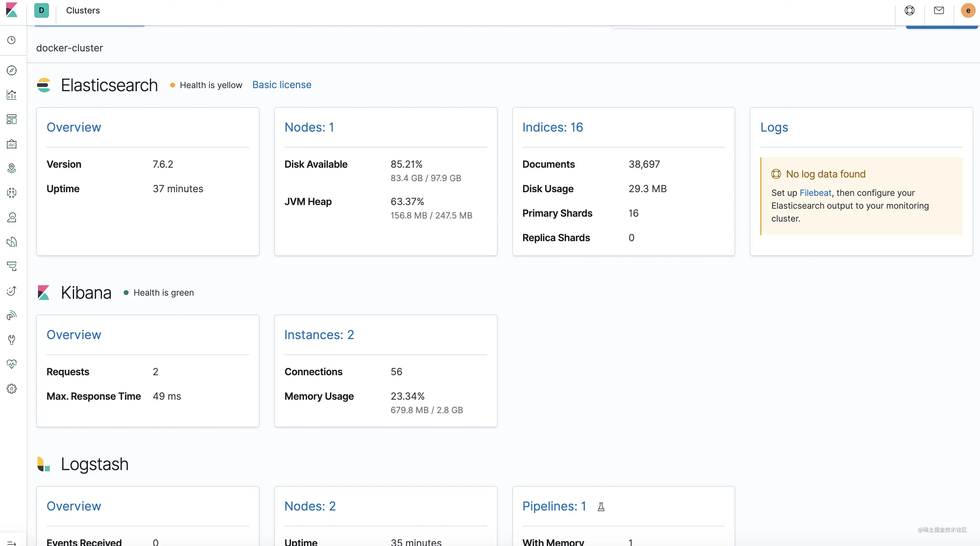The image size is (980, 546).
Task: Click the Primary Shards label
Action: click(x=557, y=213)
